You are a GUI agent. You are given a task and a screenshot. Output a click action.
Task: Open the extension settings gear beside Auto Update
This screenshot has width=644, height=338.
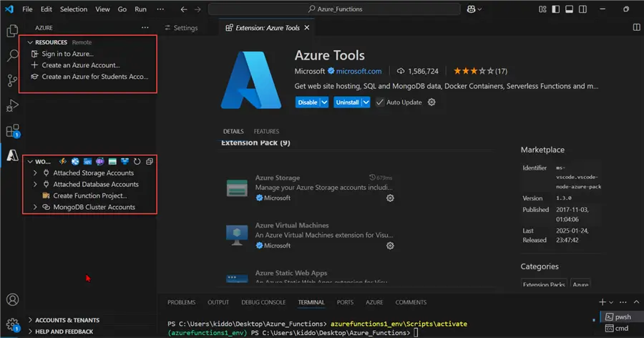click(x=431, y=102)
